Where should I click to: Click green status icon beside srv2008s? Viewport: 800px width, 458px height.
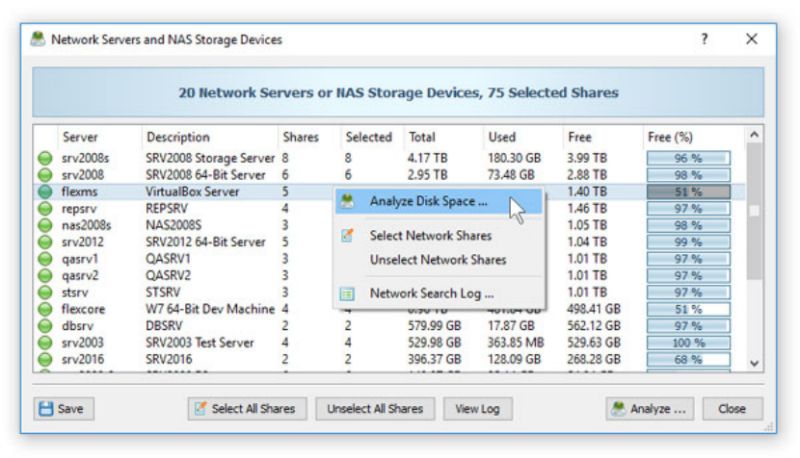click(45, 158)
